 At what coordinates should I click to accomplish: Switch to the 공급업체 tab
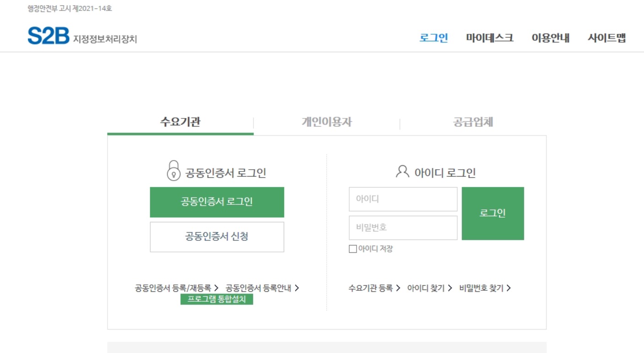[473, 121]
